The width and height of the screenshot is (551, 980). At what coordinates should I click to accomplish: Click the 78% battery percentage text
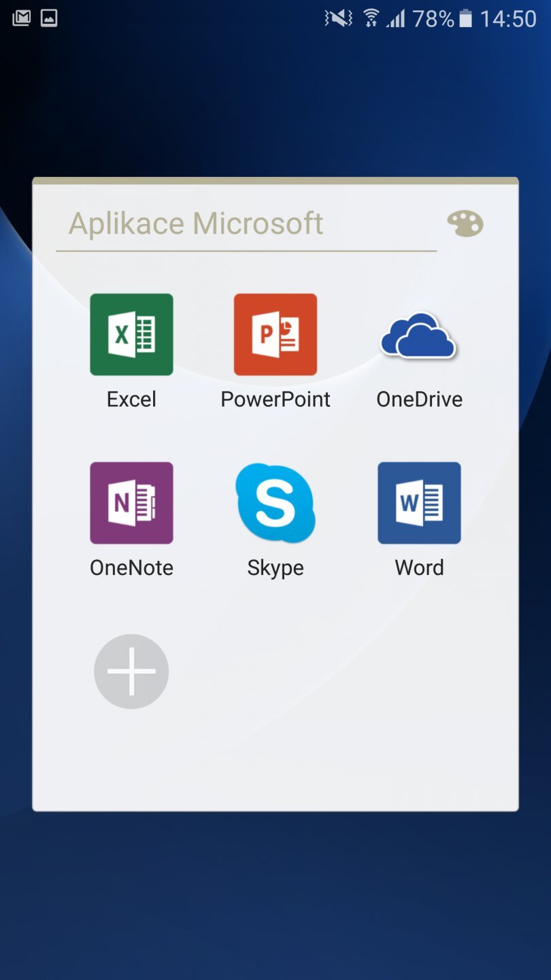click(433, 18)
